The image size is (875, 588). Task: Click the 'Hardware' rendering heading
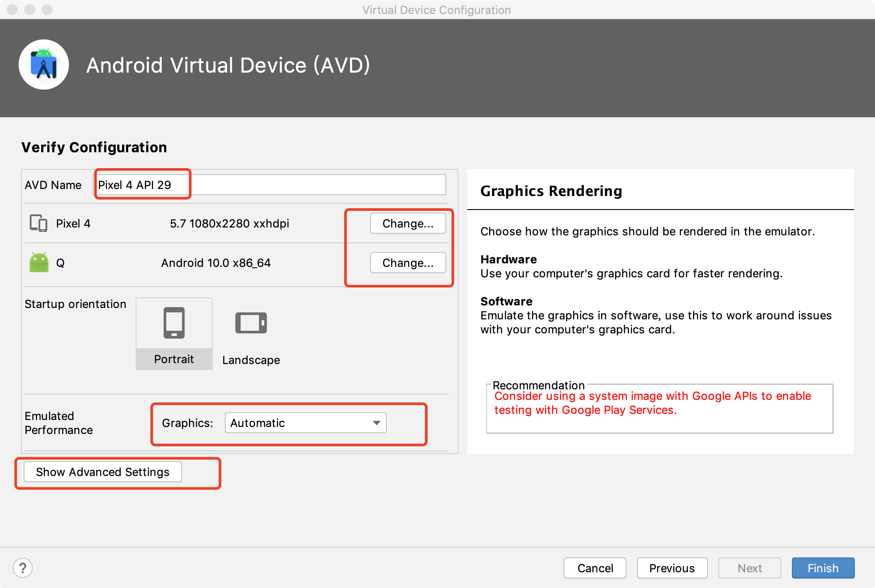(x=508, y=259)
